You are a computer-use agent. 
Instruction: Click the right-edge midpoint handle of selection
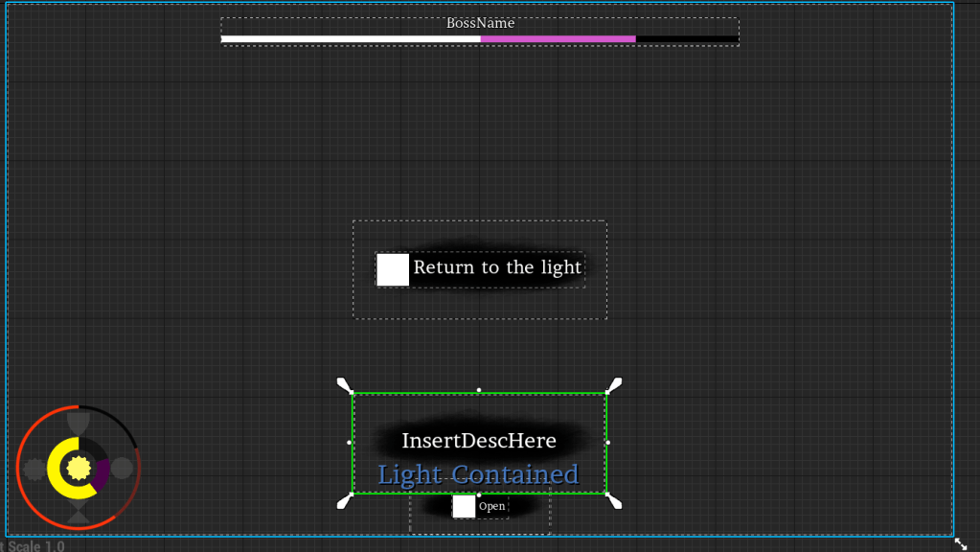pyautogui.click(x=608, y=443)
